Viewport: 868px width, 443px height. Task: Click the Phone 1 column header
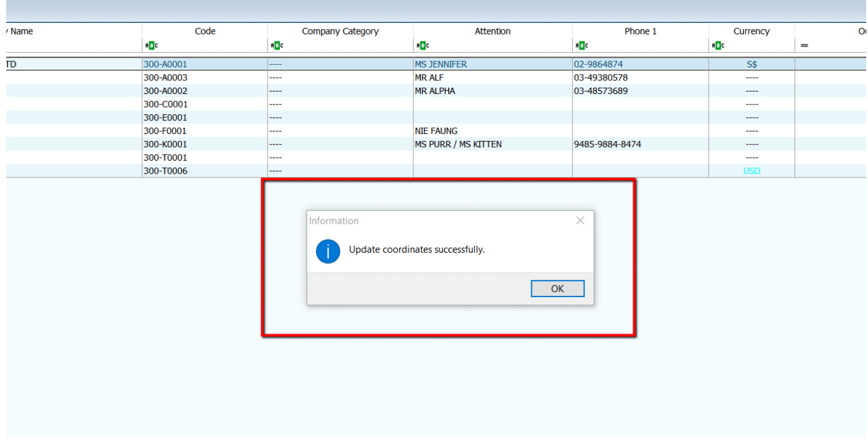point(640,31)
